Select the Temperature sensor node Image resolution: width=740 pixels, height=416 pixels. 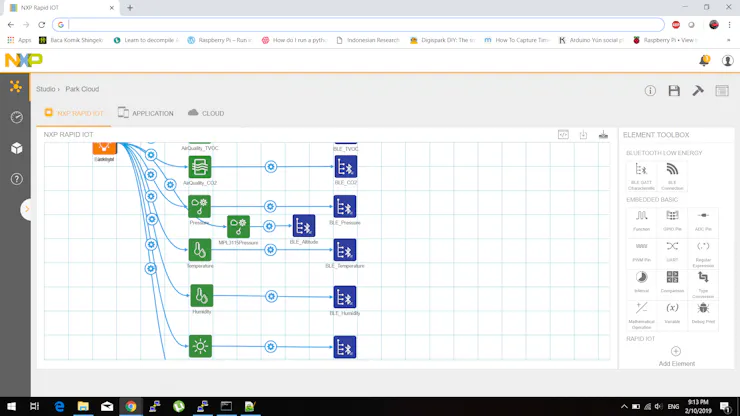click(x=200, y=250)
